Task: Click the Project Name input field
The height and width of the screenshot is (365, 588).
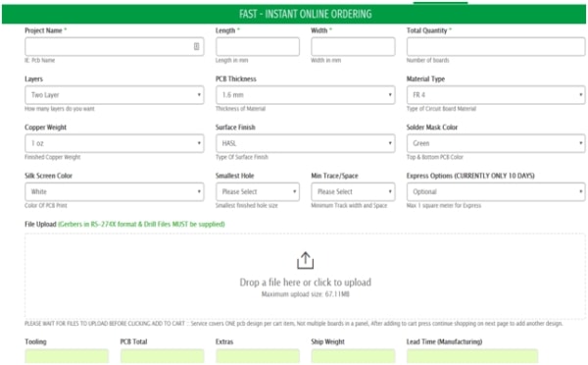Action: click(x=115, y=46)
